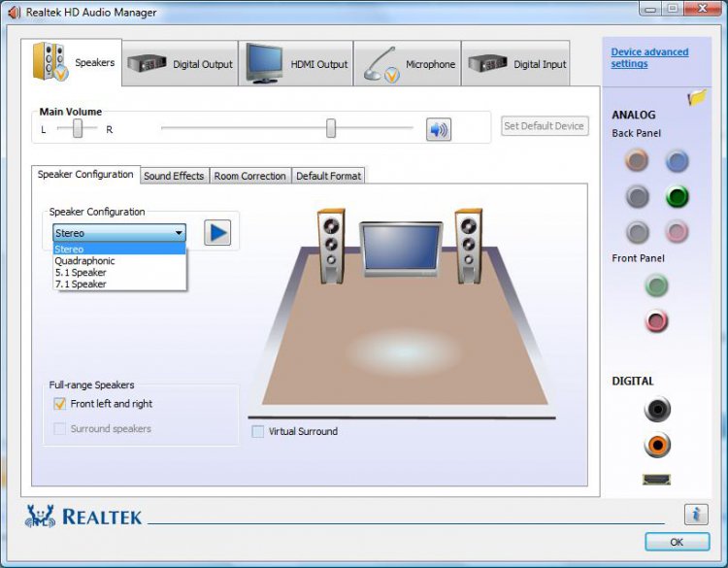This screenshot has width=728, height=568.
Task: Click the Set Default Device button
Action: 545,126
